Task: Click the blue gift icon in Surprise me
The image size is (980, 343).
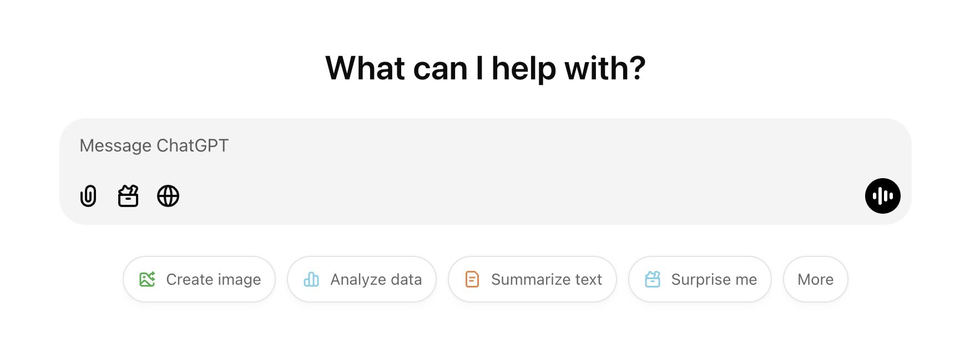Action: 653,279
